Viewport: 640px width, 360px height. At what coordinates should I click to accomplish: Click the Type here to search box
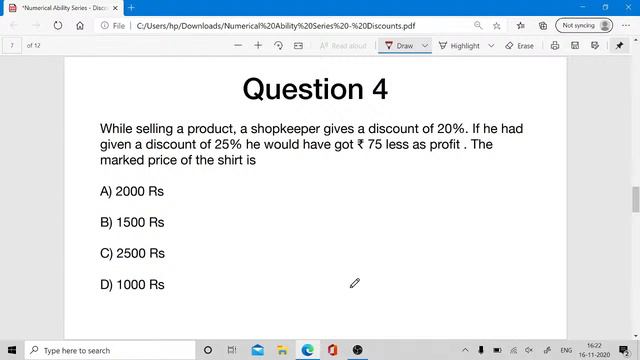click(110, 350)
